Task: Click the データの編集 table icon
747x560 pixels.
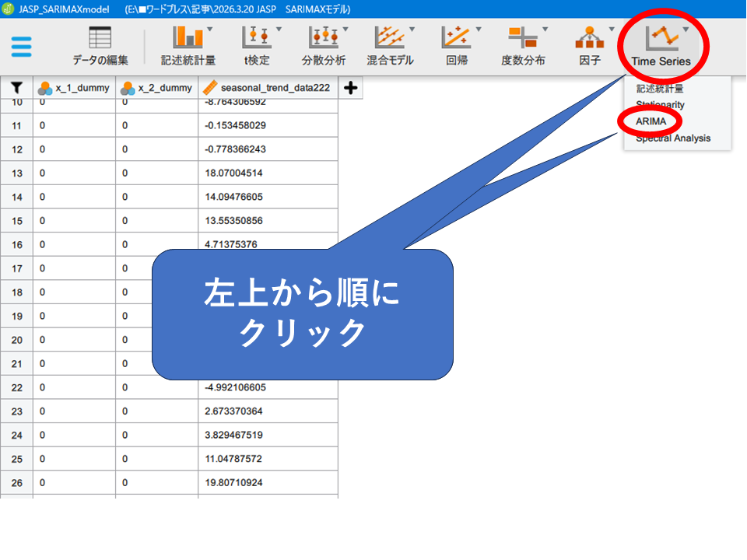Action: click(100, 45)
